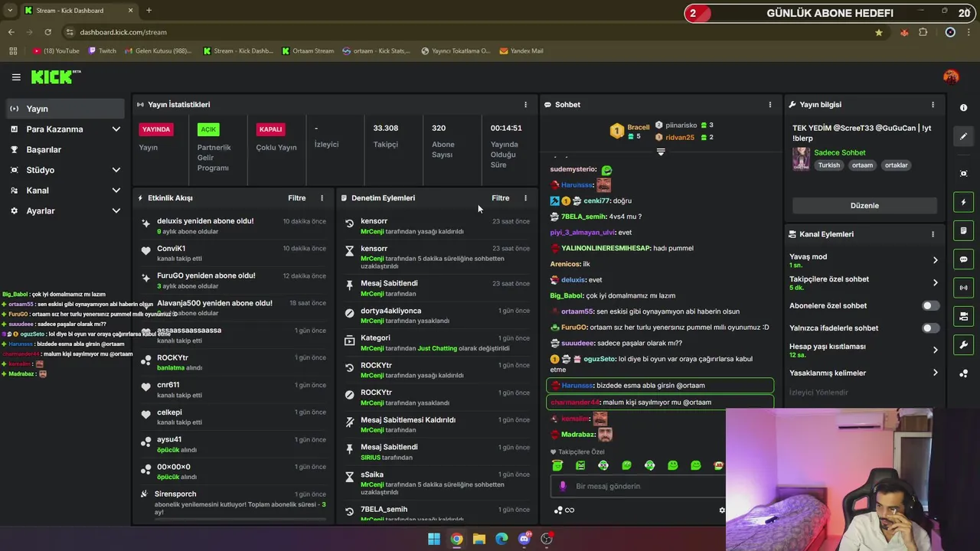Click the info icon in right toolbar
The width and height of the screenshot is (980, 551).
[x=963, y=108]
